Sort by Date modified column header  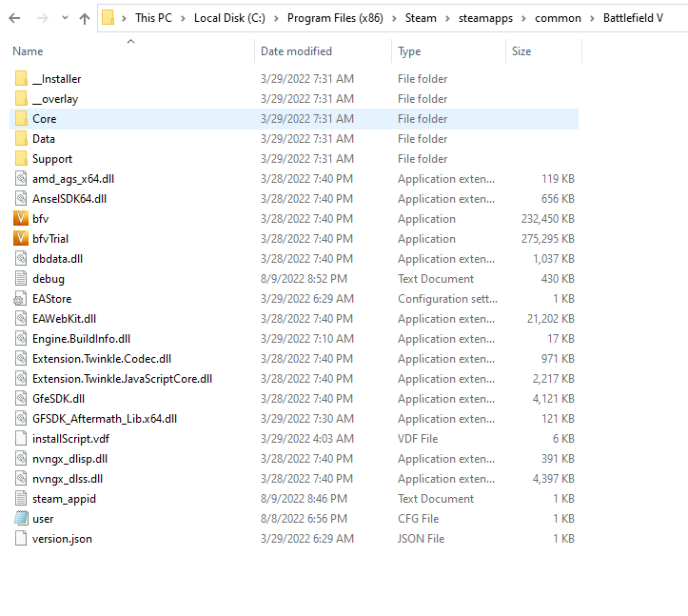point(296,51)
